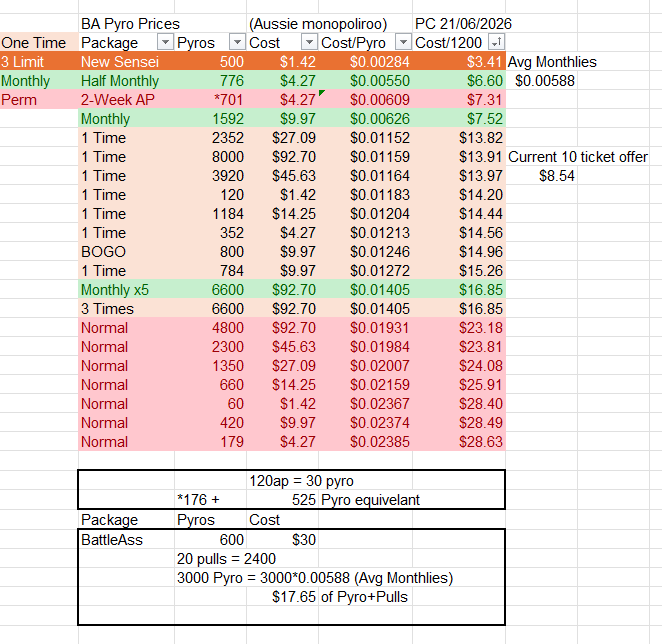Select the '3000 Pyro = 3000*0.00588' formula note

(315, 578)
